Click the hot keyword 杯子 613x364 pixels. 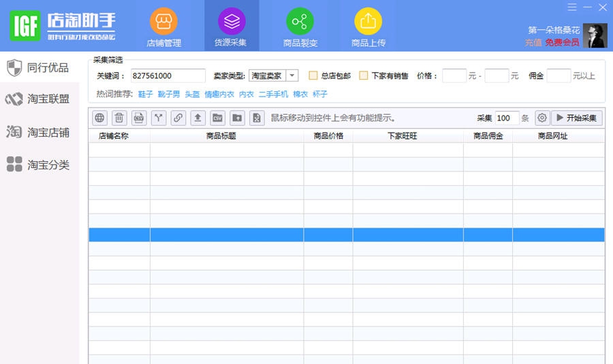320,94
